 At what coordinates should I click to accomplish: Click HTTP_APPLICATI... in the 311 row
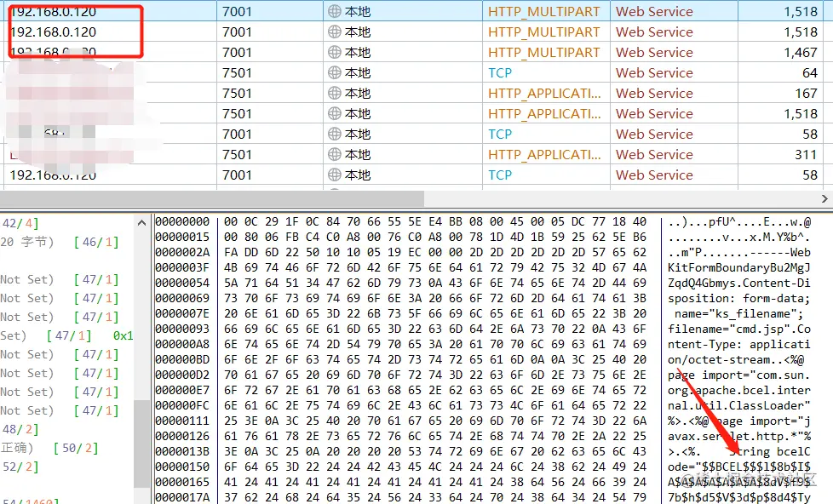click(x=544, y=155)
